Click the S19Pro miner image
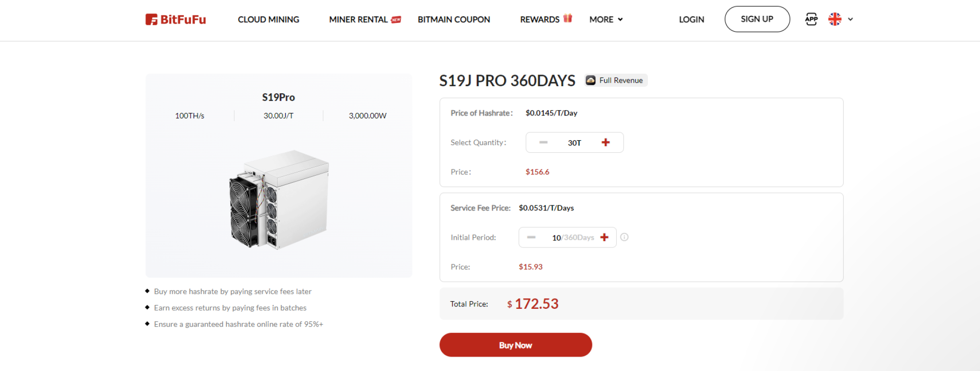The width and height of the screenshot is (980, 371). [x=279, y=199]
